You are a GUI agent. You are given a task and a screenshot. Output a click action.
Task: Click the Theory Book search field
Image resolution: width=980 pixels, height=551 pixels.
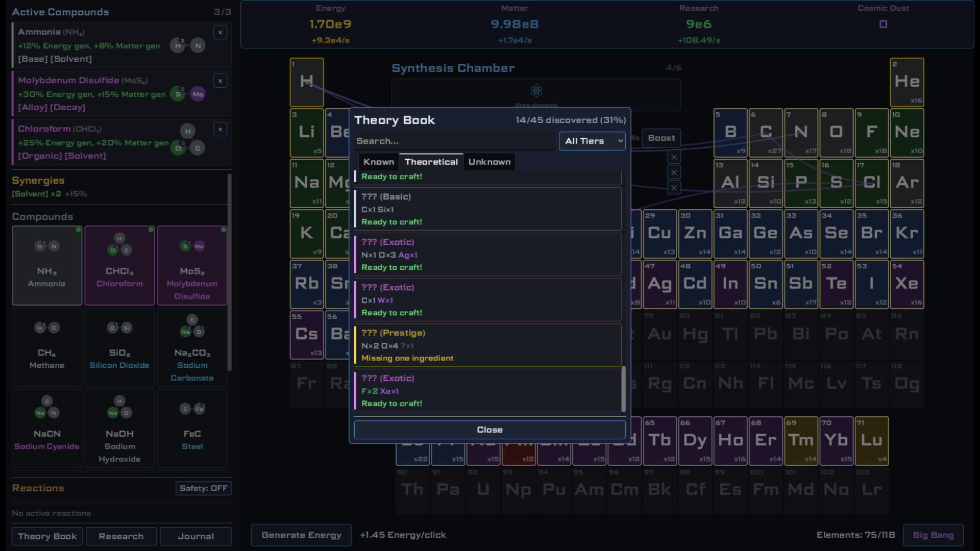point(454,141)
